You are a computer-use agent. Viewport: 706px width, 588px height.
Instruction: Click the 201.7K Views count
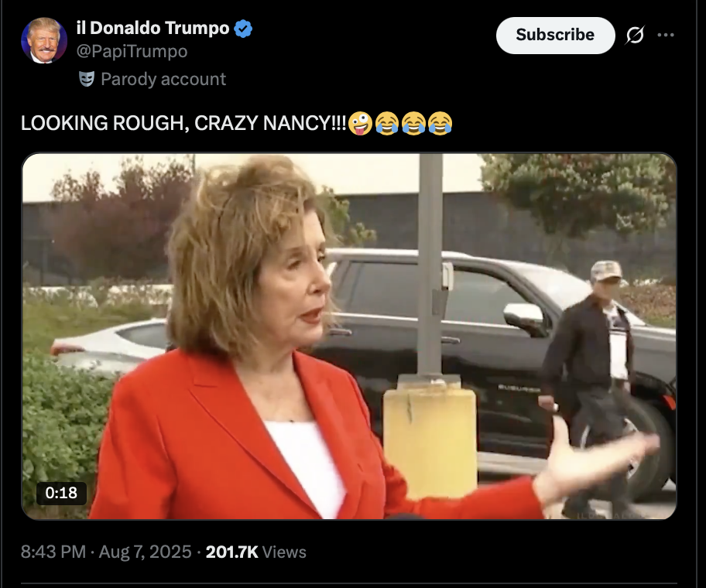(x=255, y=552)
